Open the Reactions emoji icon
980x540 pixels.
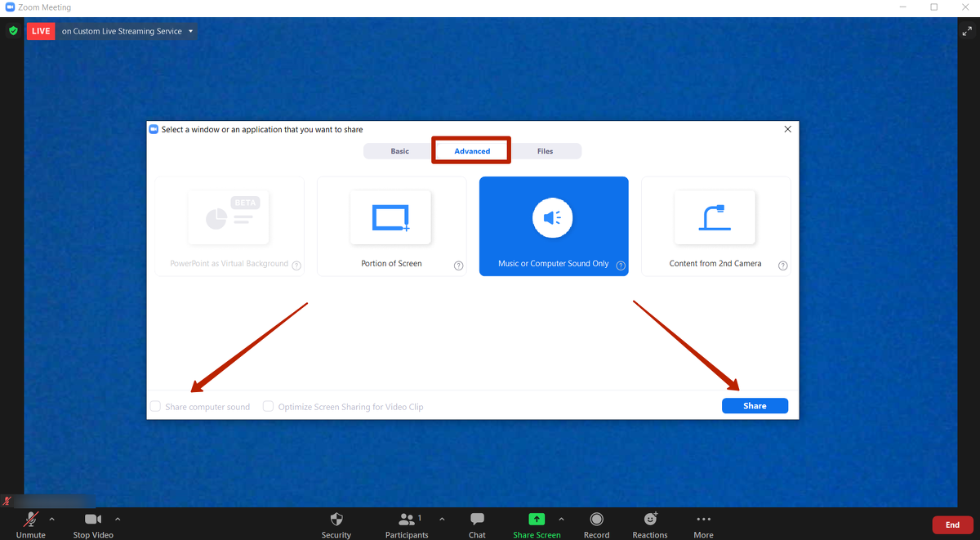[650, 519]
